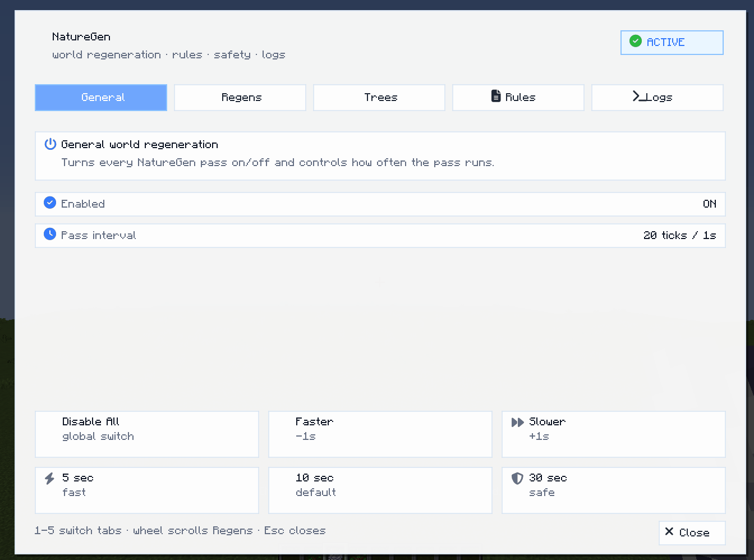Screen dimensions: 754x560
Task: Open the Trees tab
Action: pyautogui.click(x=379, y=98)
